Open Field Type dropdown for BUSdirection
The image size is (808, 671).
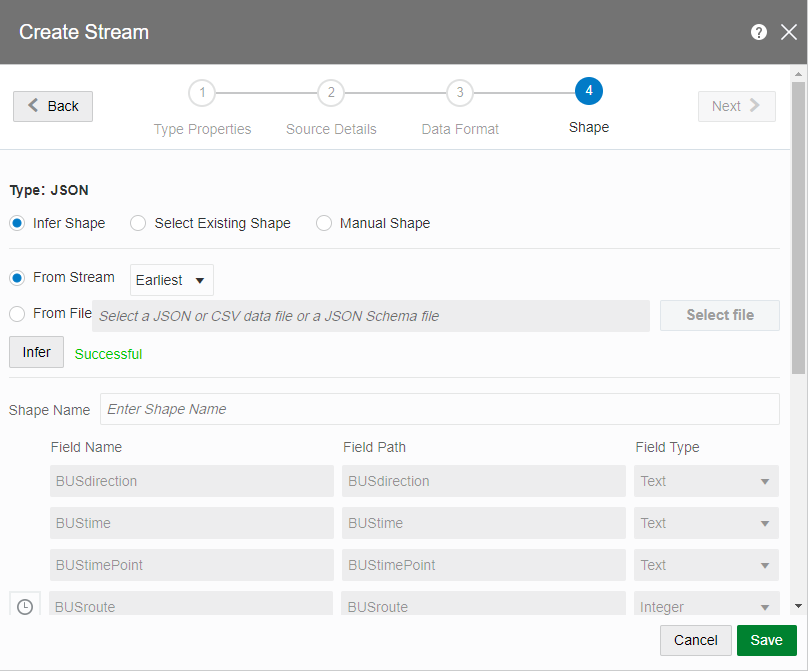(706, 481)
